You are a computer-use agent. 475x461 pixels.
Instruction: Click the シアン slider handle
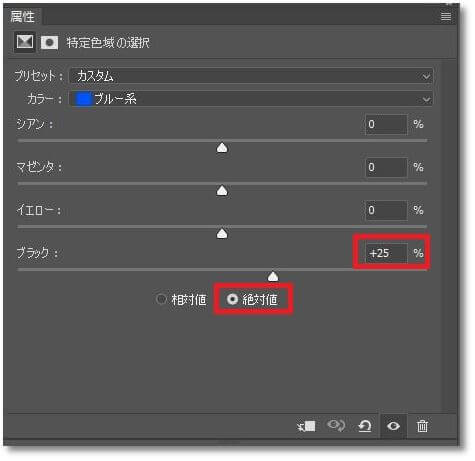(222, 148)
